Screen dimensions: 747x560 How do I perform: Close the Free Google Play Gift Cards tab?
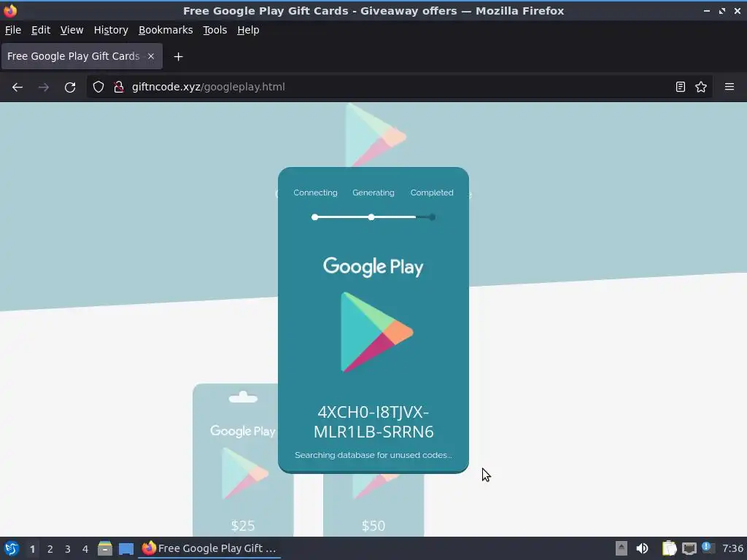coord(150,56)
